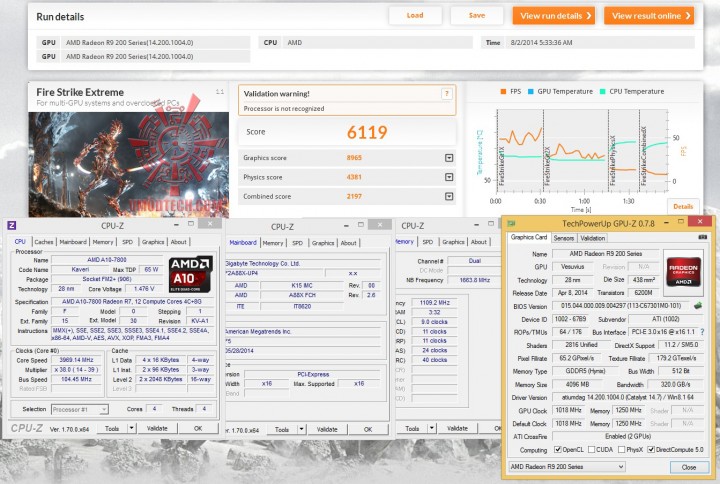
Task: Open About tab in first CPU-Z window
Action: 179,242
